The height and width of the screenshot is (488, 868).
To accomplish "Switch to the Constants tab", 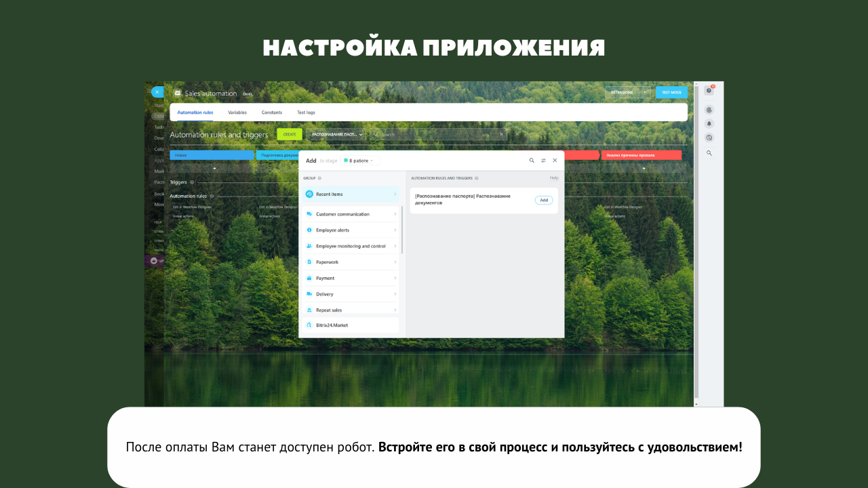I will pos(272,113).
